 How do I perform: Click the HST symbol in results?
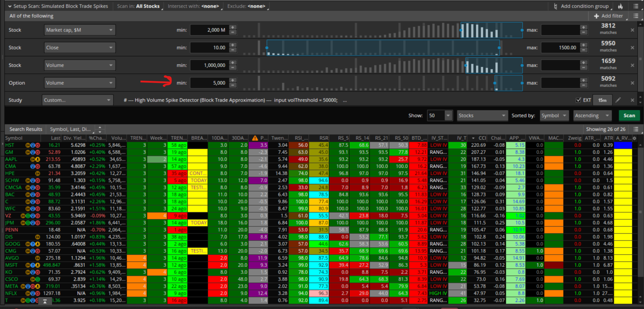pos(9,145)
